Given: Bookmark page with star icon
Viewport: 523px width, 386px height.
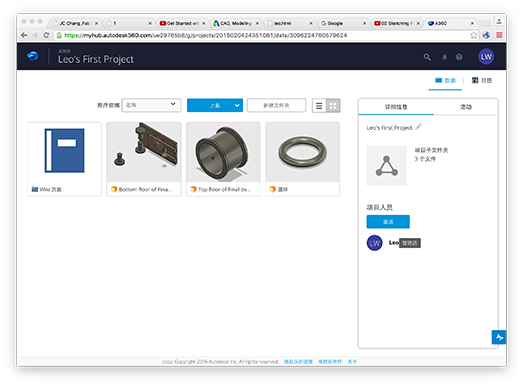Looking at the screenshot, I should pyautogui.click(x=473, y=35).
